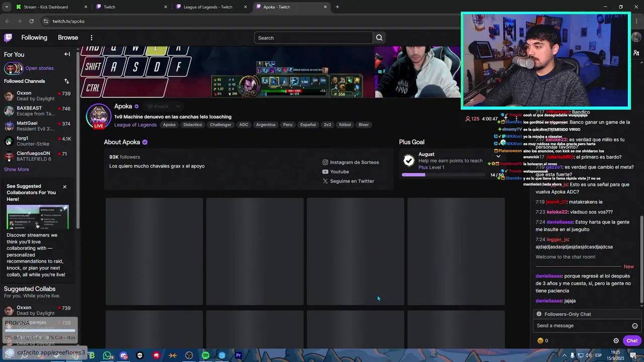Viewport: 644px width, 362px height.
Task: Select the Argentina stream tag
Action: click(x=266, y=125)
